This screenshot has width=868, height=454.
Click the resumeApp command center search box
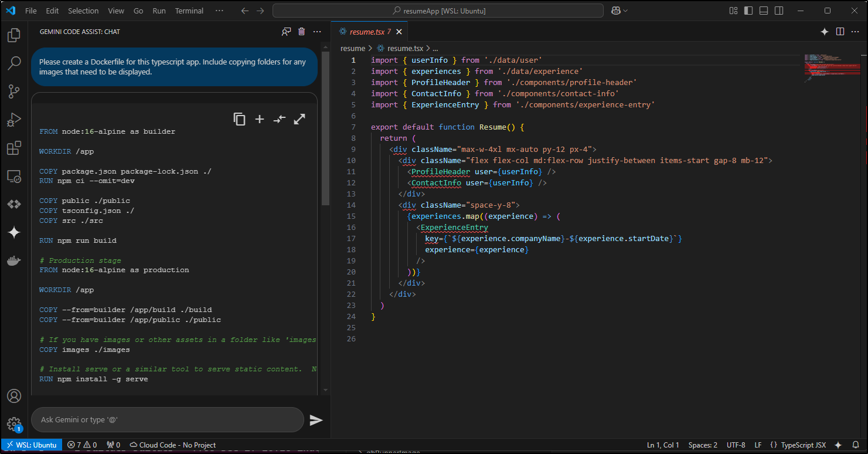click(x=438, y=11)
